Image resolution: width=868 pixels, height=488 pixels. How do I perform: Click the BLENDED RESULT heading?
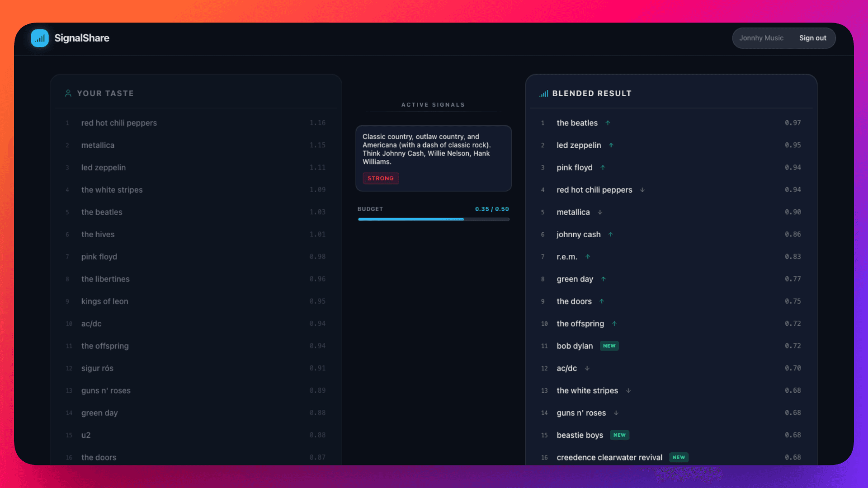pyautogui.click(x=592, y=94)
